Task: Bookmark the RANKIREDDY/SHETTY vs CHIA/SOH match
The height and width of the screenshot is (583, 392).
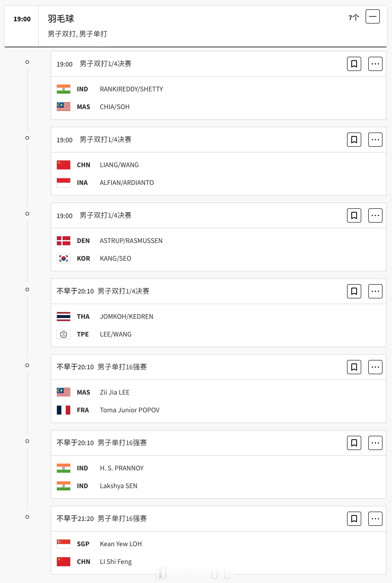Action: [x=354, y=64]
